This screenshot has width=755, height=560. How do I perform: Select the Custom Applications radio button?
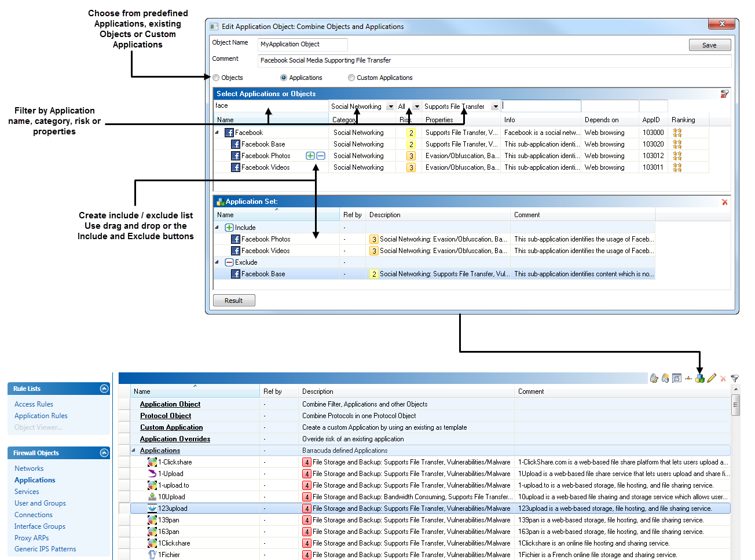(x=351, y=78)
